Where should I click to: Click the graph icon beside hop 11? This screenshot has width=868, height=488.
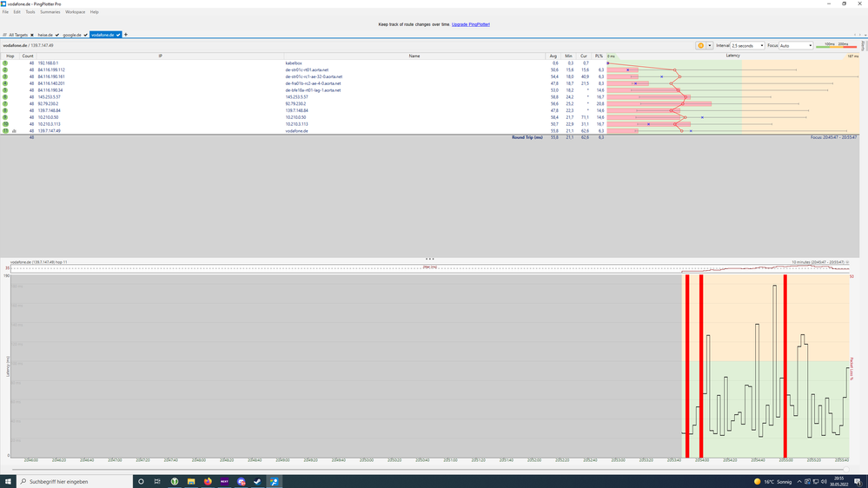(x=15, y=131)
